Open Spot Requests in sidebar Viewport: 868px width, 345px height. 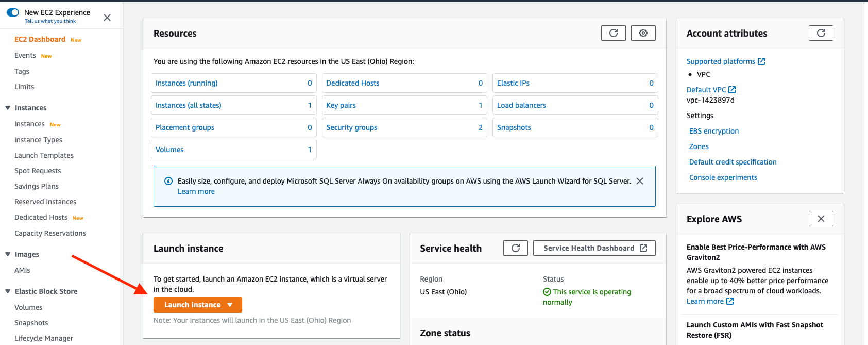38,171
